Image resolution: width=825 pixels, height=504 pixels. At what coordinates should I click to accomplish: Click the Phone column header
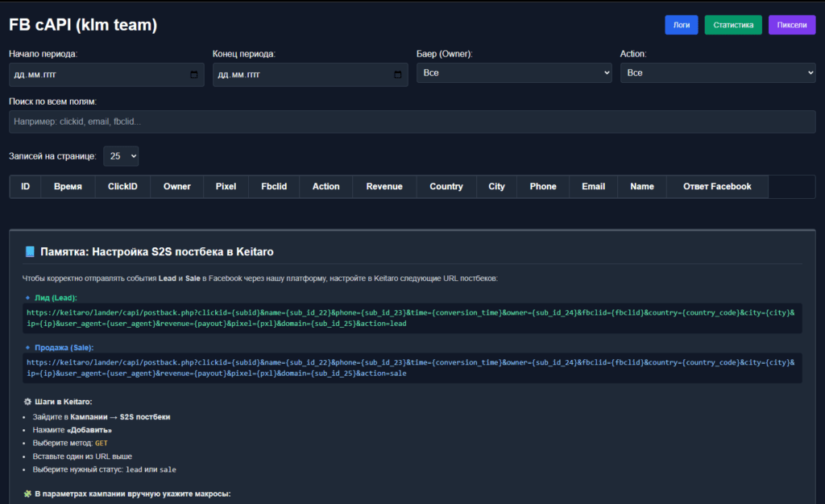coord(543,187)
